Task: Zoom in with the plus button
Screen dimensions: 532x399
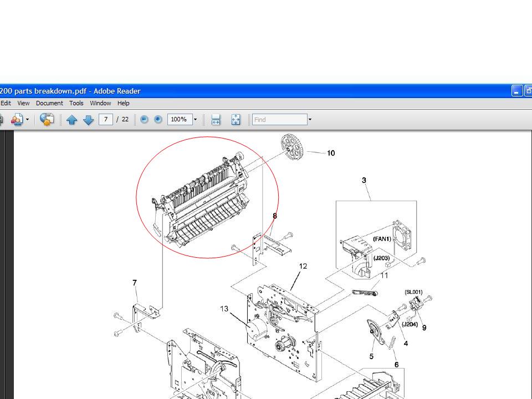Action: coord(158,120)
